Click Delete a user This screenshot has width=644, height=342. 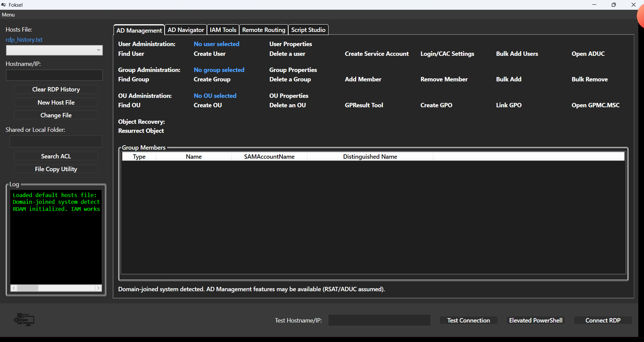(287, 54)
